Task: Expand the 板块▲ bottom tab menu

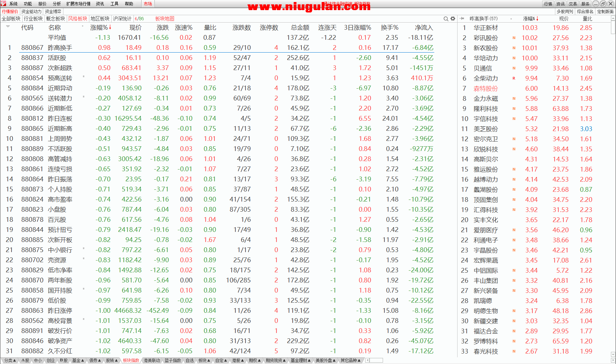Action: pyautogui.click(x=204, y=360)
